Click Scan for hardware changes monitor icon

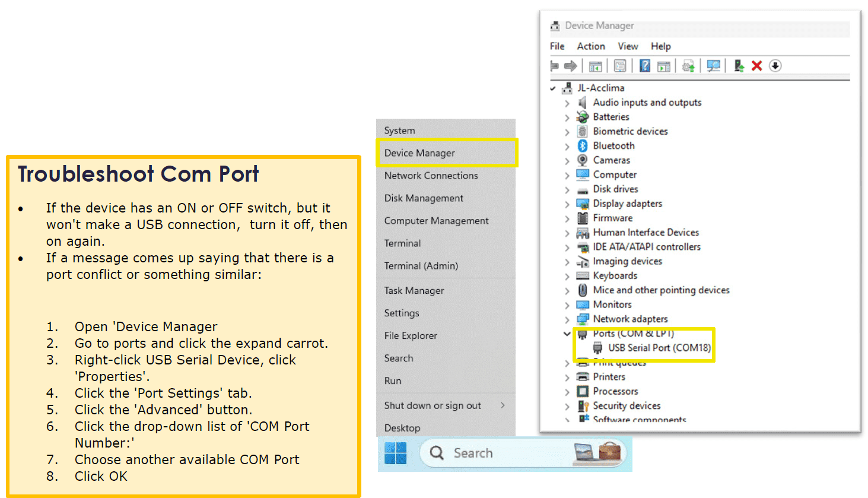tap(713, 66)
